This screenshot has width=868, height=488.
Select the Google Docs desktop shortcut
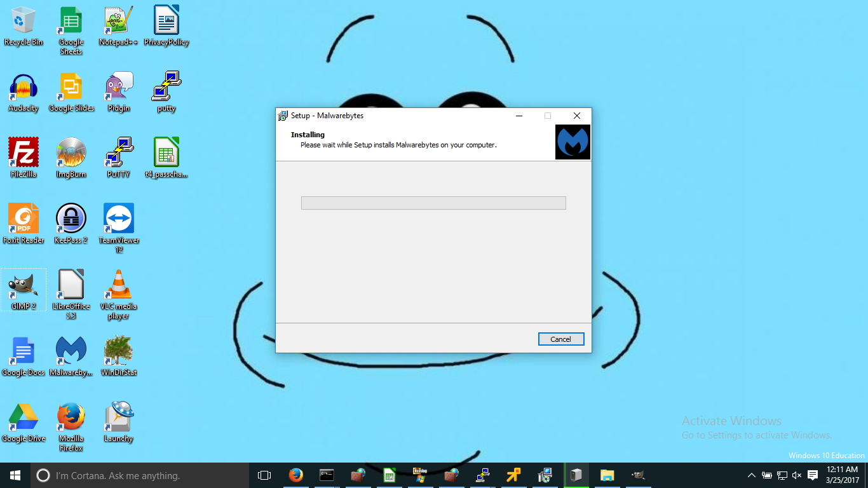point(24,356)
